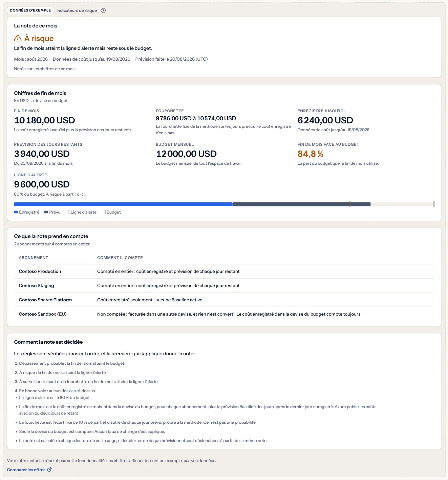Click the help question-mark icon beside Indicateurs de risque
The height and width of the screenshot is (480, 448).
click(103, 11)
